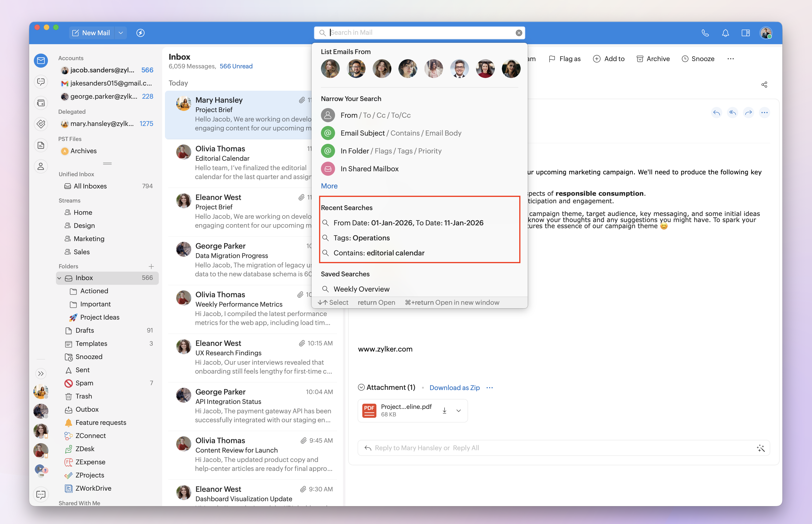Click the share icon above the email
The image size is (812, 524).
click(764, 85)
